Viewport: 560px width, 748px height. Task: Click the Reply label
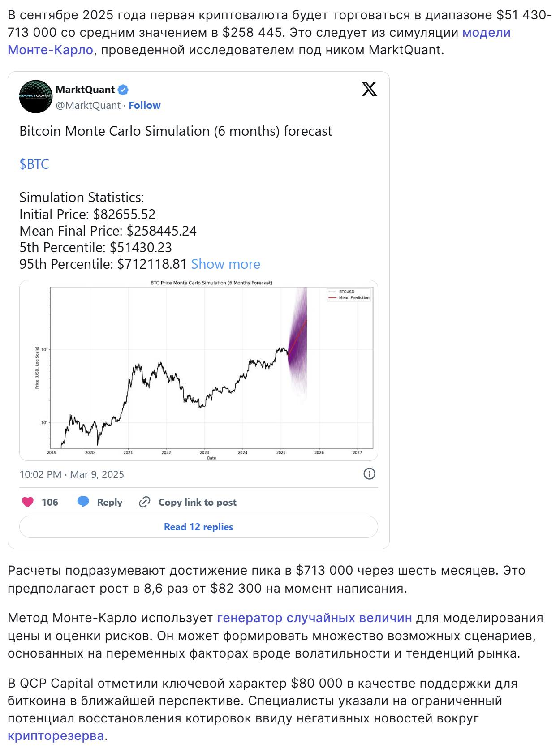tap(110, 502)
